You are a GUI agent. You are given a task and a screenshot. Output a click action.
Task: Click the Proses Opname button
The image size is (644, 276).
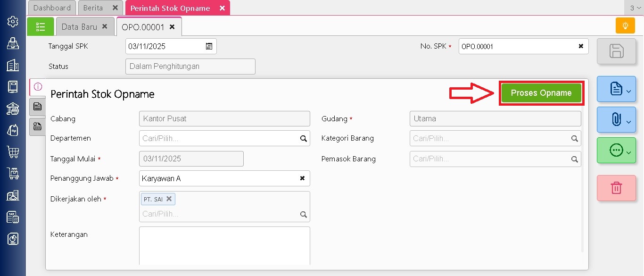[x=541, y=93]
